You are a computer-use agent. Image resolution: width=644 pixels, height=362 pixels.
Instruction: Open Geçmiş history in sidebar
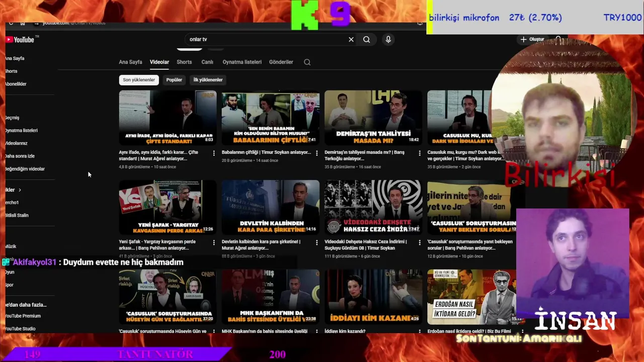12,118
